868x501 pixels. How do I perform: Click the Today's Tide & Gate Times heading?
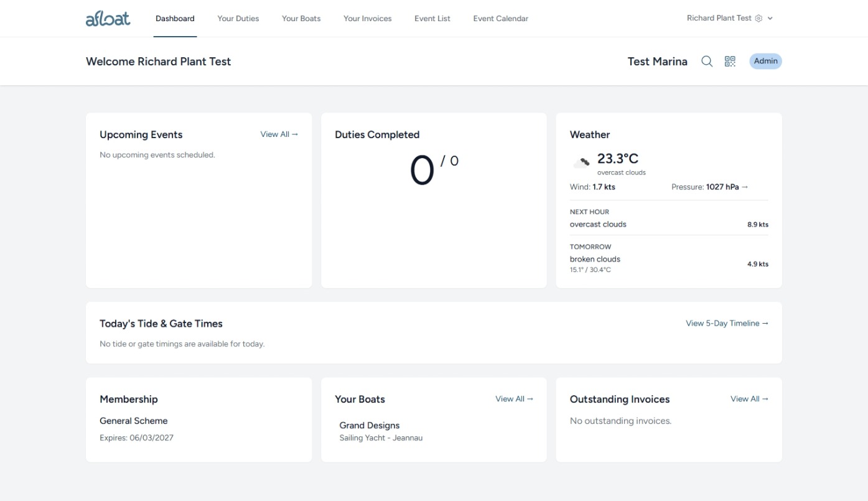pyautogui.click(x=161, y=324)
